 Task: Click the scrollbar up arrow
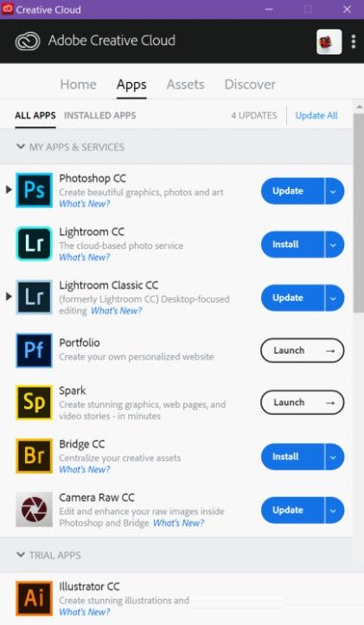point(359,107)
